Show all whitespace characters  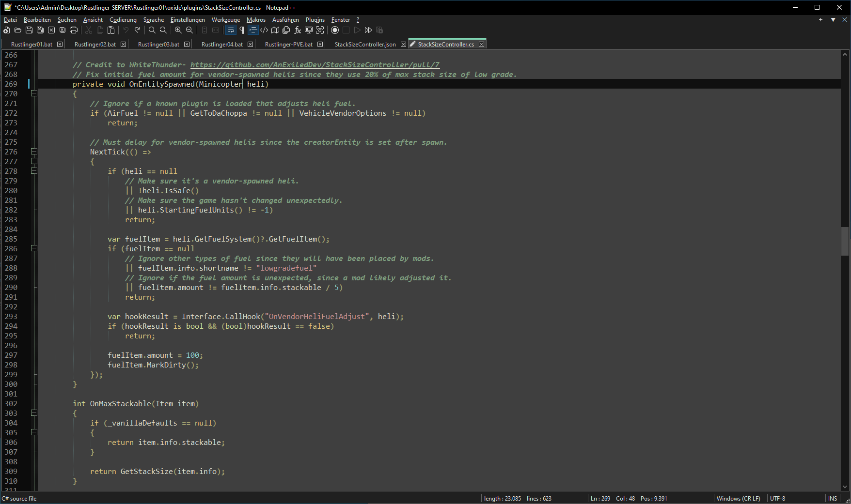(242, 30)
